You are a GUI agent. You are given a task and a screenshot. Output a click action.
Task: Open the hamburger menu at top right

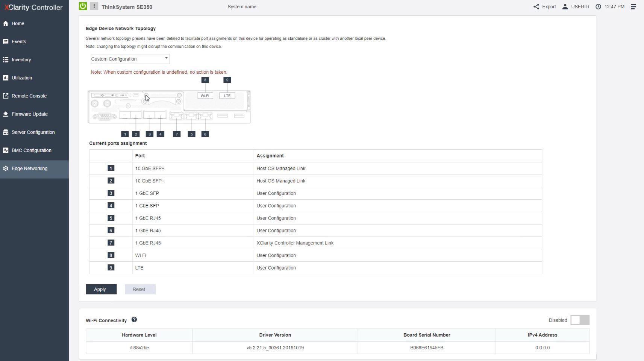pyautogui.click(x=633, y=7)
